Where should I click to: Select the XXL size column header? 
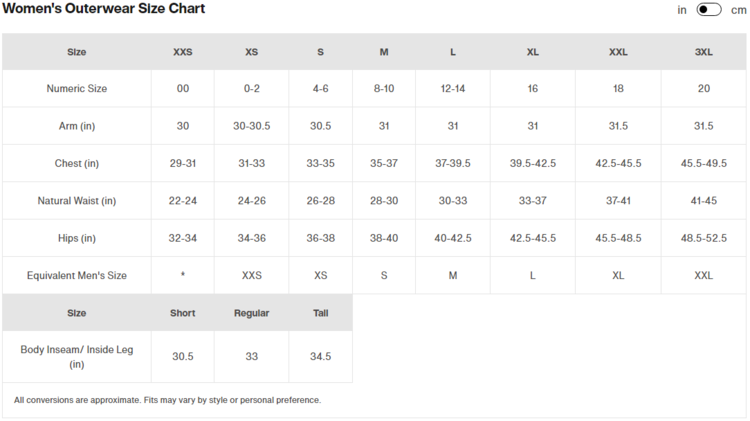(618, 52)
